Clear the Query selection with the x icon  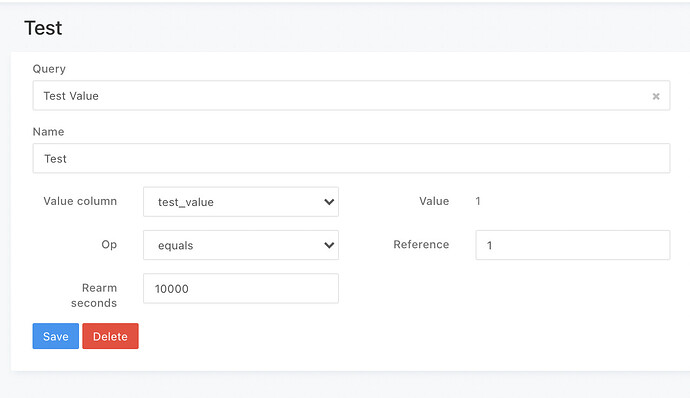[656, 96]
